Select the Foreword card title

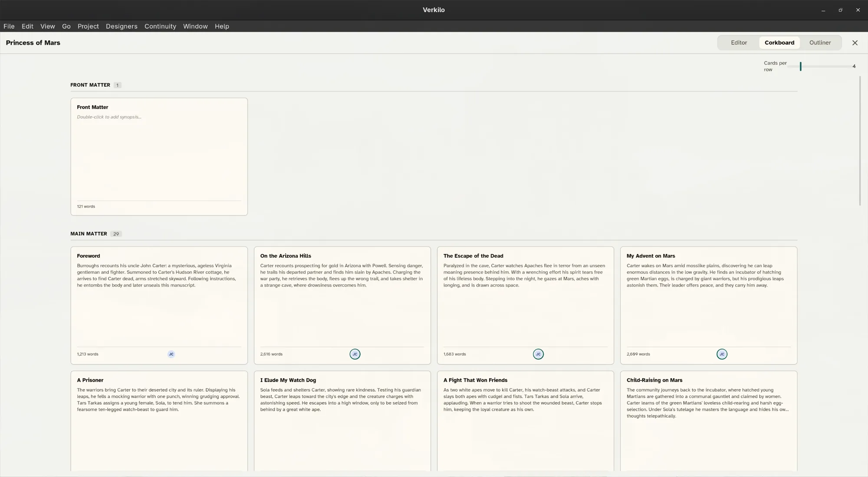click(89, 256)
